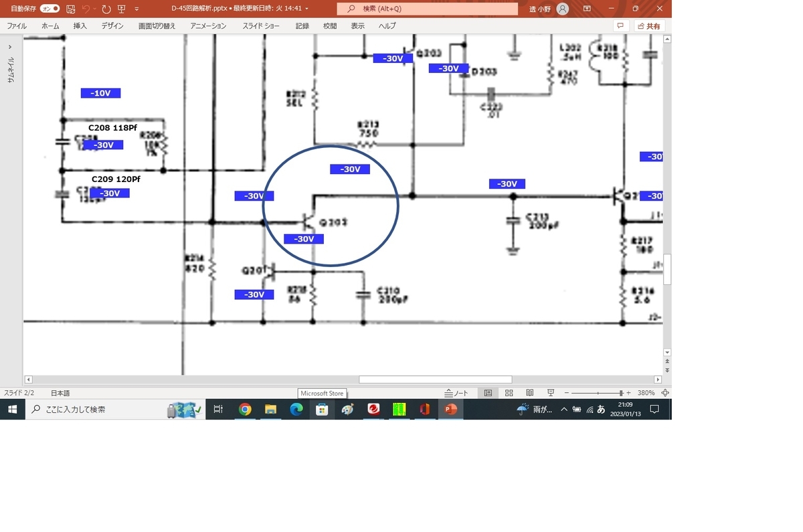Viewport: 803px width, 532px height.
Task: Open Microsoft Edge from taskbar
Action: pyautogui.click(x=296, y=409)
